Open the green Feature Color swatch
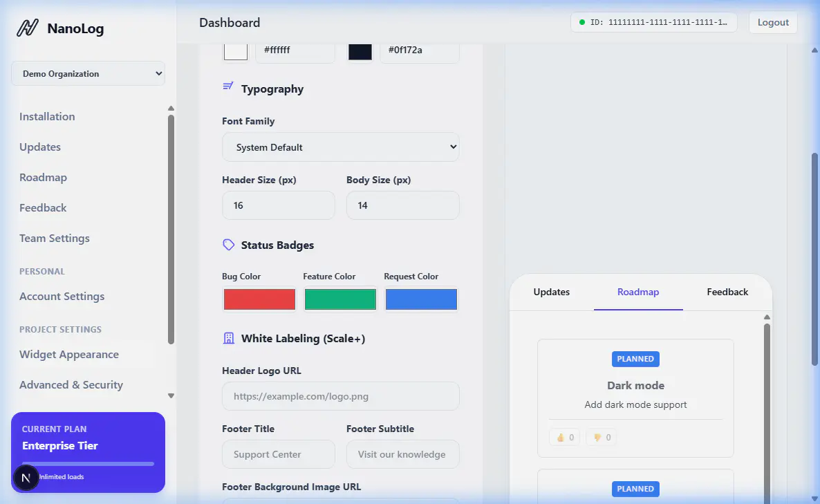Viewport: 820px width, 504px height. pyautogui.click(x=340, y=299)
